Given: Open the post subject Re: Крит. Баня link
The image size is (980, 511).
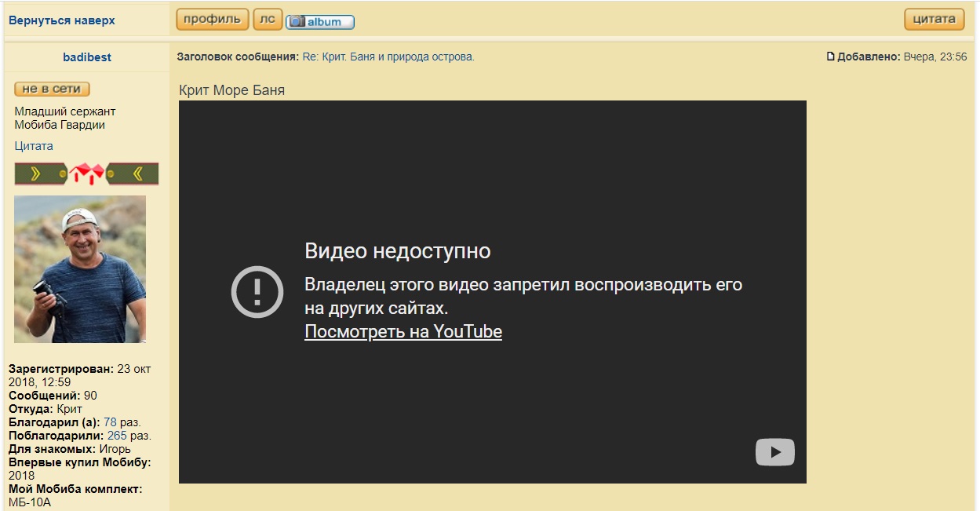Looking at the screenshot, I should click(x=388, y=57).
